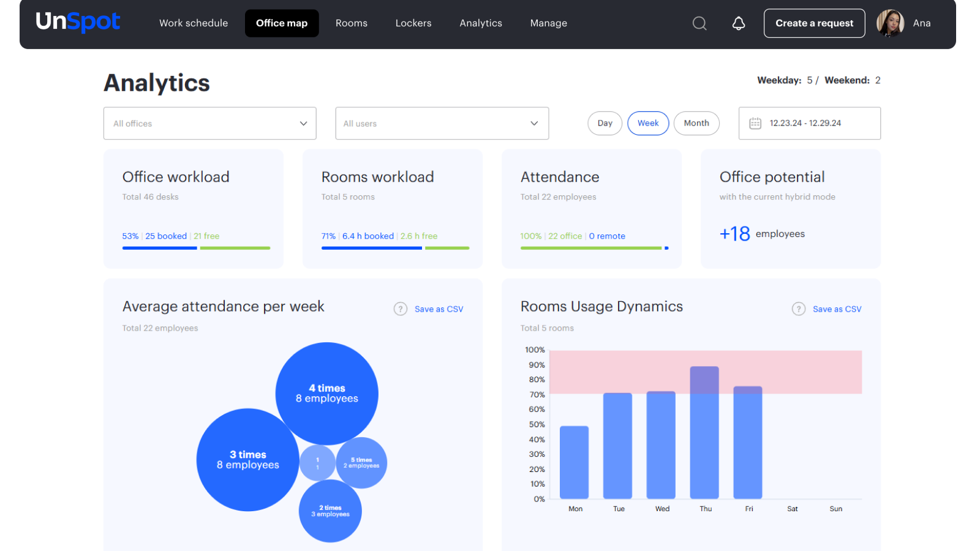Open help icon for Average attendance chart

[x=401, y=309]
